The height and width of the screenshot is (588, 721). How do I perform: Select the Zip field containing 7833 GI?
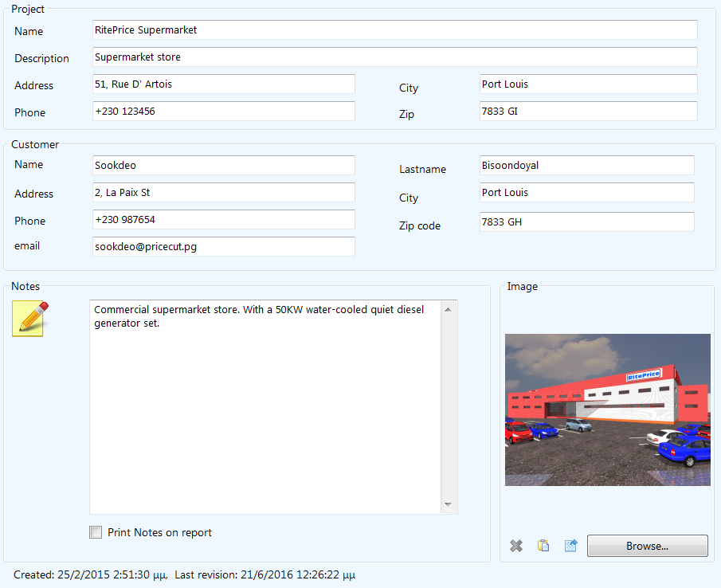click(x=587, y=111)
